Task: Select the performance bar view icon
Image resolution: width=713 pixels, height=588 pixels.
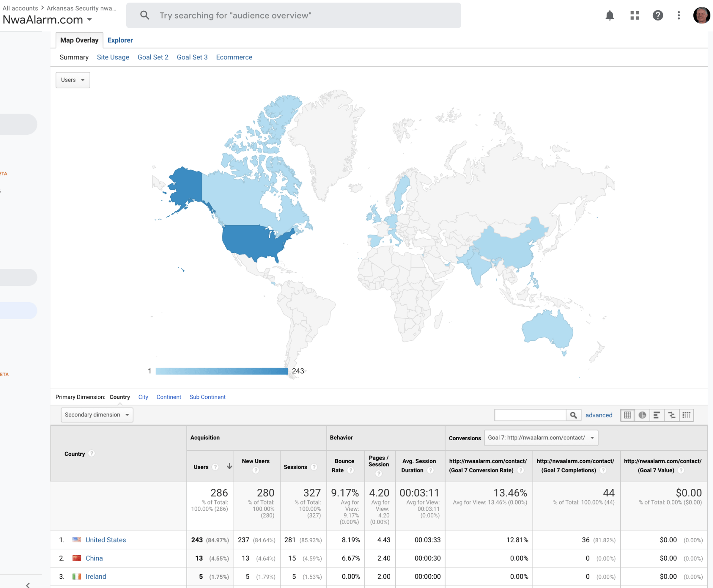Action: coord(657,415)
